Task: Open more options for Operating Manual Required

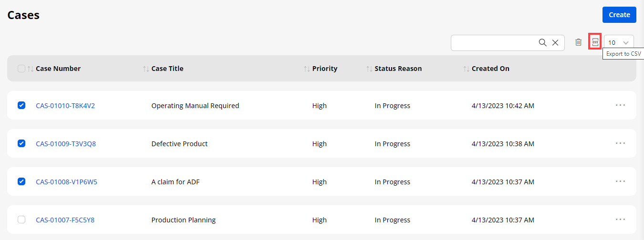Action: (620, 105)
